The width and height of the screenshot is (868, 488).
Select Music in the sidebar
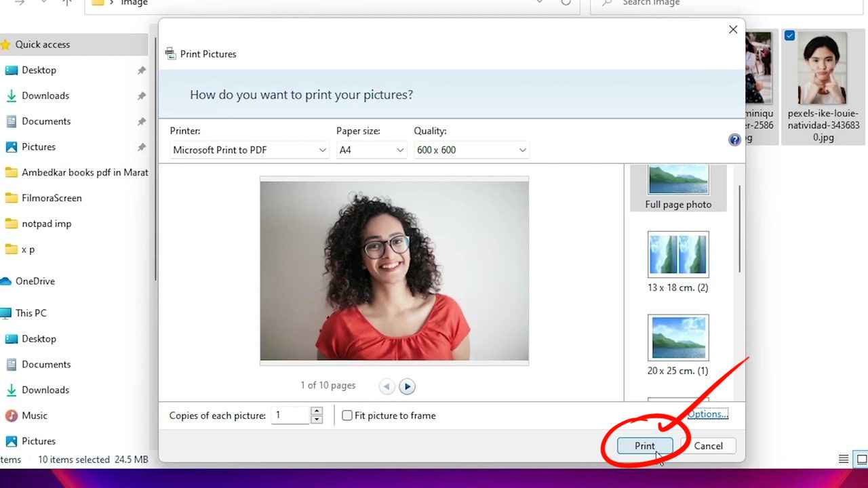34,415
